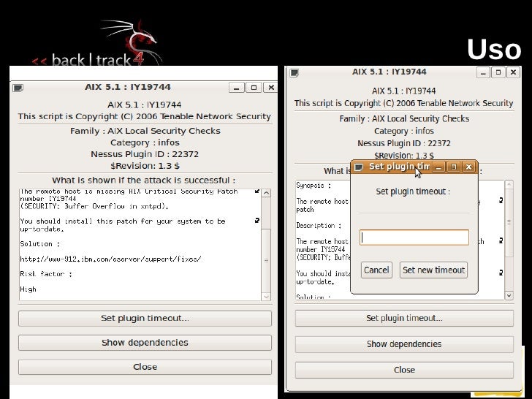Screen dimensions: 532x399
Task: Click scroll down arrow in right description box
Action: (509, 295)
